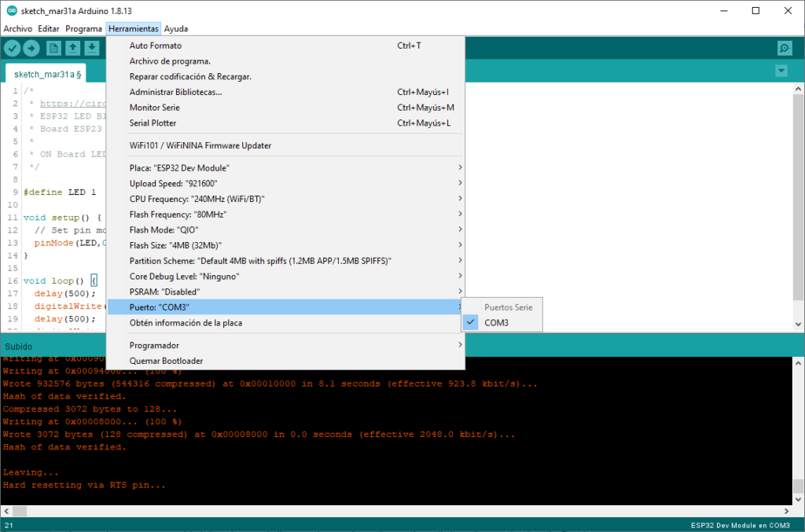Click the void loop() code line
This screenshot has height=532, width=805.
click(x=60, y=281)
